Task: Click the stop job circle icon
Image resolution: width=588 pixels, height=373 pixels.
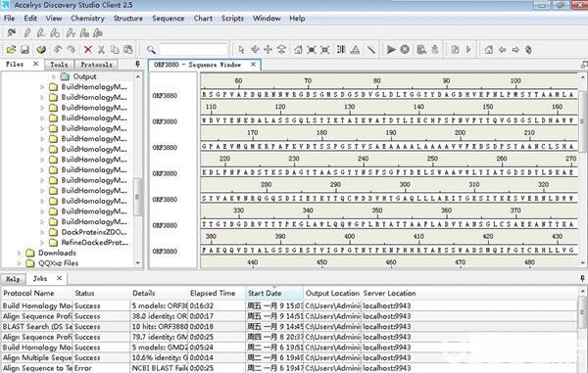Action: (405, 49)
